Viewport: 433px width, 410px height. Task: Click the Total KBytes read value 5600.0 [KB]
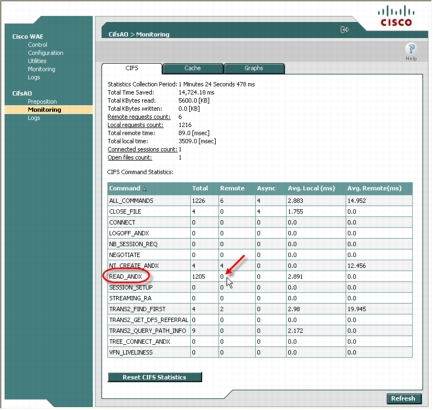pyautogui.click(x=194, y=101)
